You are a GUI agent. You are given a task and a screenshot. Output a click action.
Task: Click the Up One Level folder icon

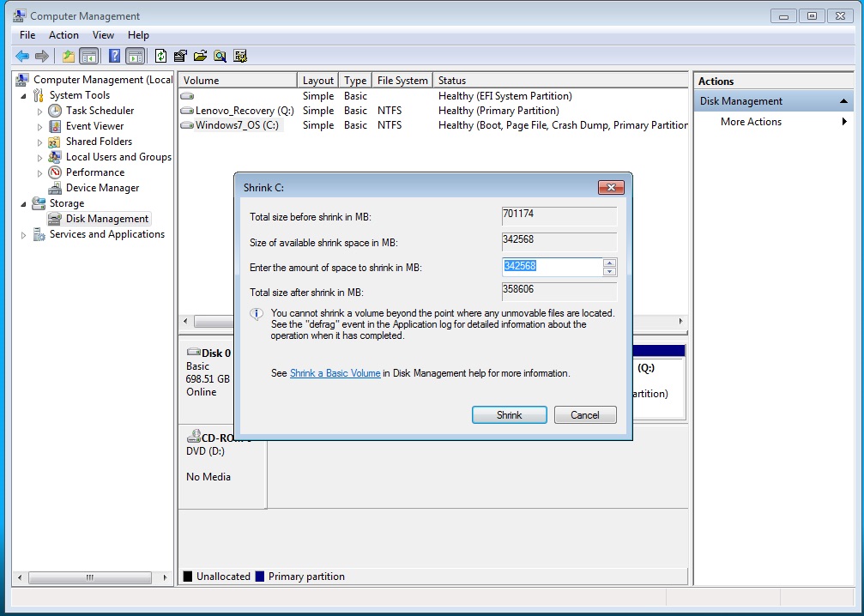click(69, 56)
